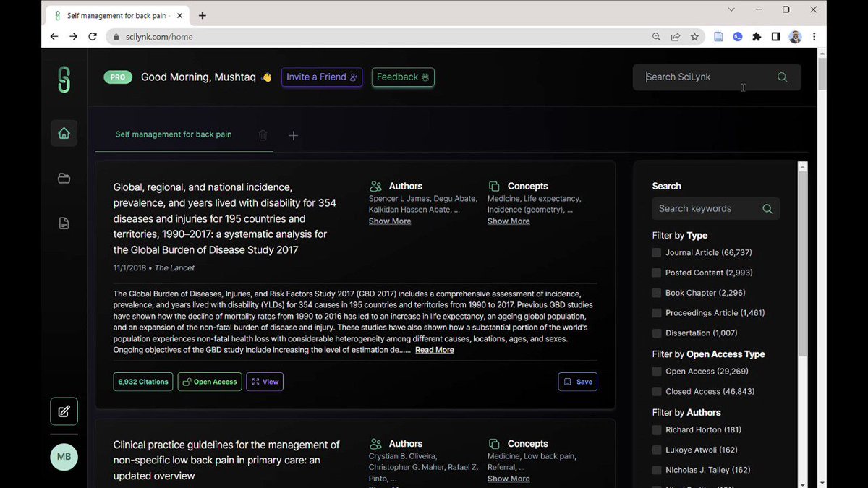This screenshot has width=868, height=488.
Task: Click the magnifier icon in Search SciLynk box
Action: click(x=782, y=77)
